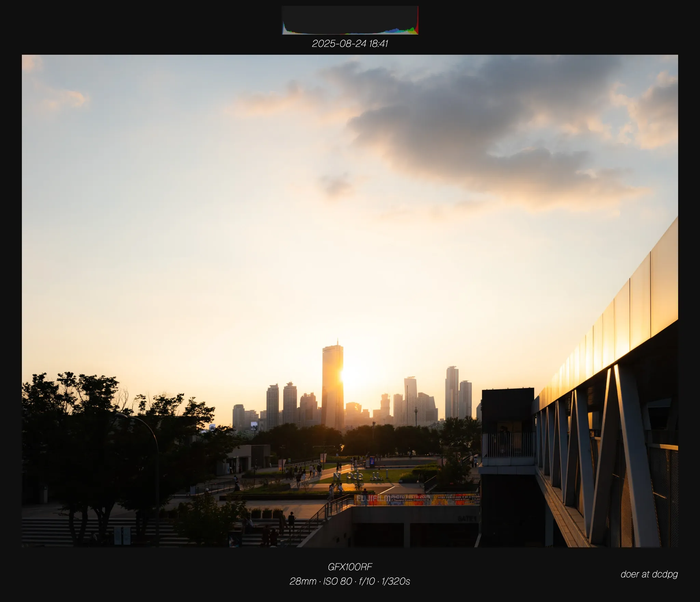Open the doer at dcdpg credit
Viewport: 700px width, 602px height.
point(649,574)
